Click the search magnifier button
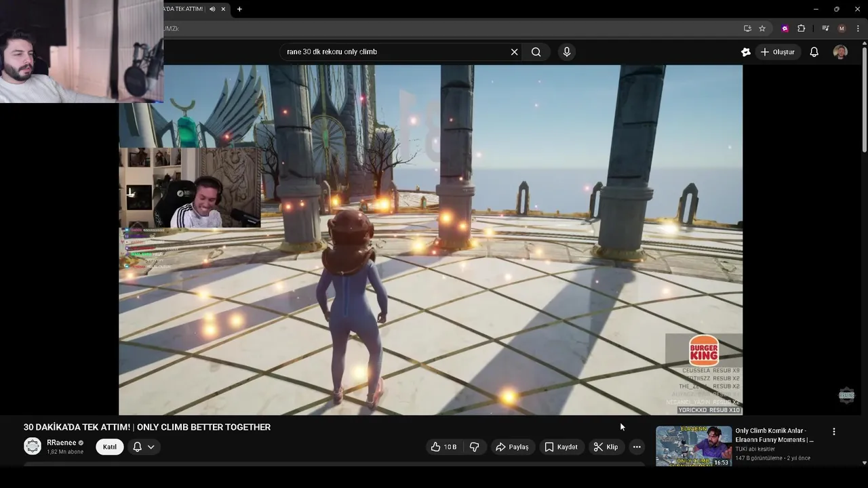 tap(536, 52)
